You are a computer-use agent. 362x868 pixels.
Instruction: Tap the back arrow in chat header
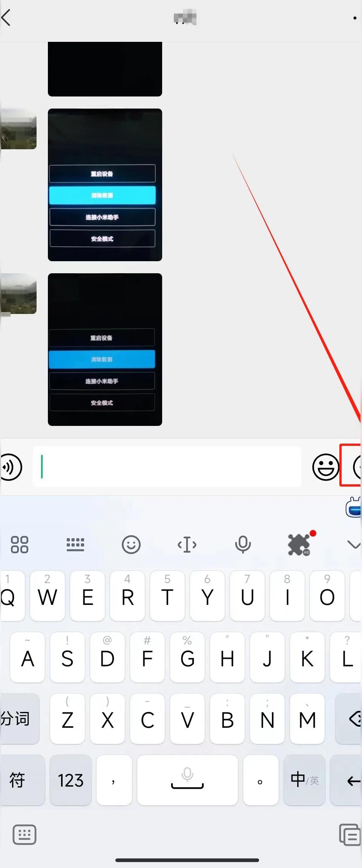[x=6, y=18]
